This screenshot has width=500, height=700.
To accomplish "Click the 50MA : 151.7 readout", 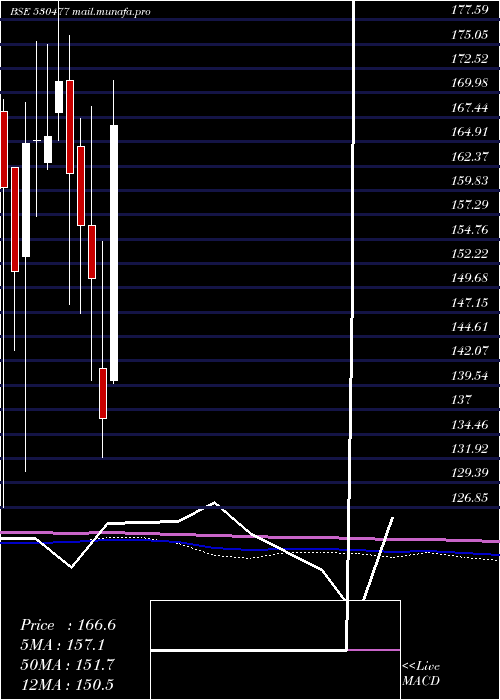I will click(67, 665).
